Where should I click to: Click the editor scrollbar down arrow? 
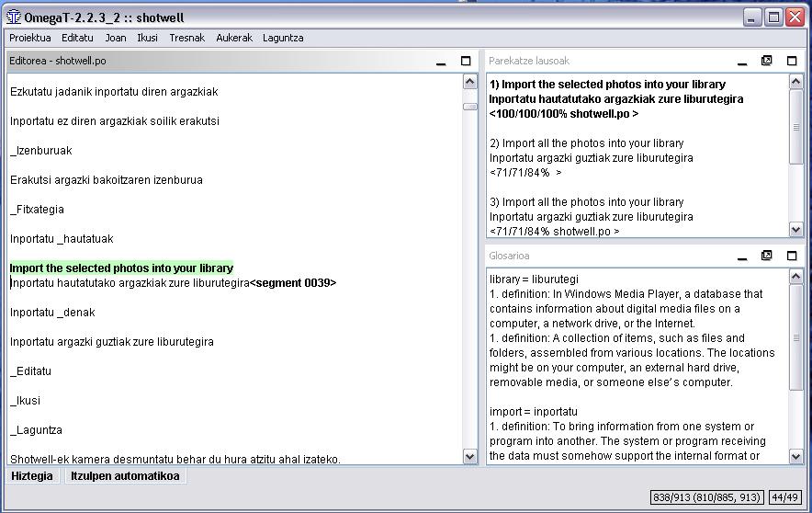coord(470,457)
